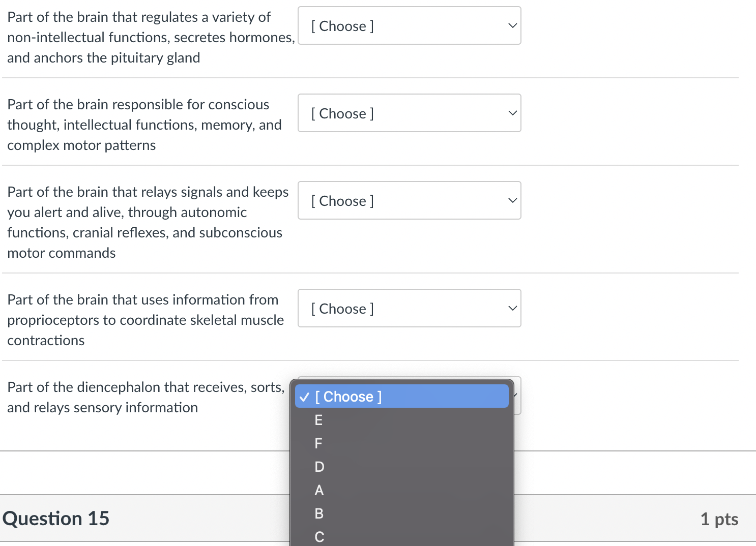
Task: Click the question text about proprioceptors
Action: (146, 320)
